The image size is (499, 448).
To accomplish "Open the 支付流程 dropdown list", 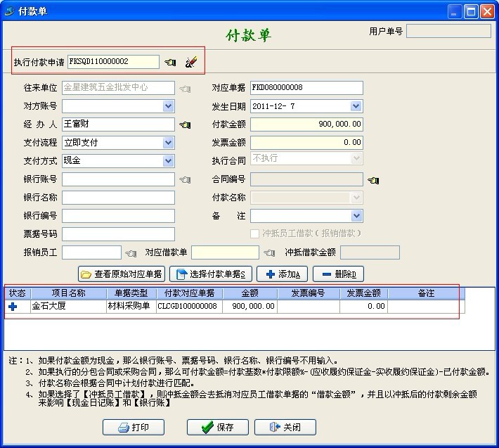I will pos(169,143).
